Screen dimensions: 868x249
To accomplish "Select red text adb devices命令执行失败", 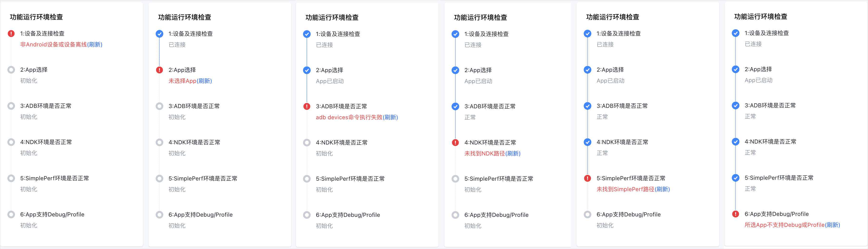I will [349, 117].
